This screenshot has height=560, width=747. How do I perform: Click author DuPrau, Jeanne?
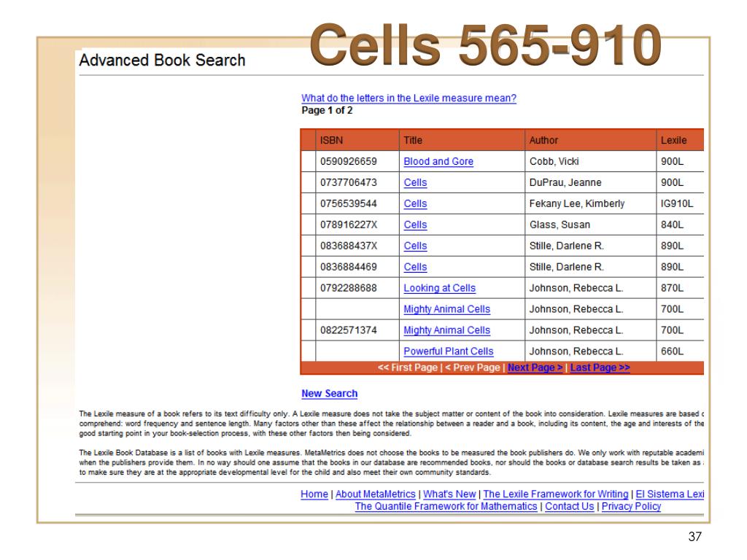coord(565,182)
